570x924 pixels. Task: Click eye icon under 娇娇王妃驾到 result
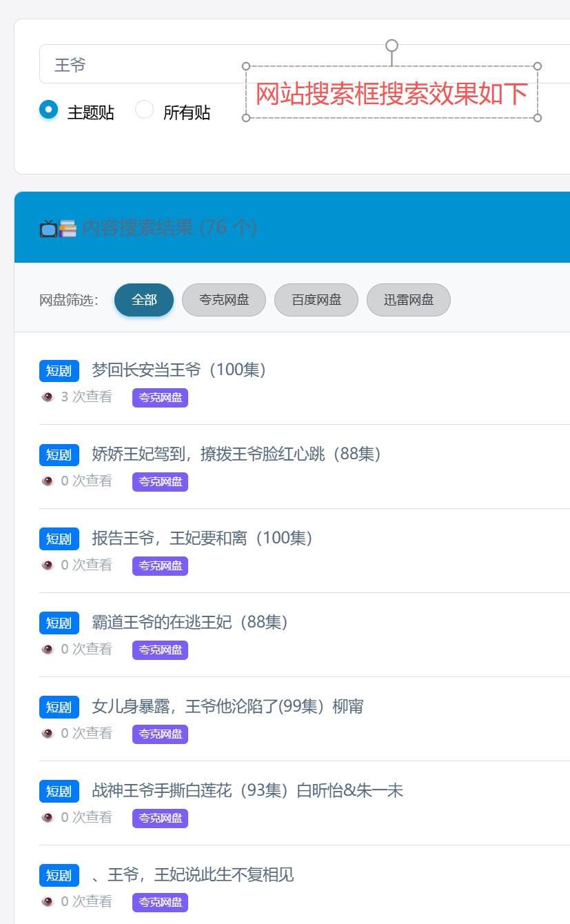pyautogui.click(x=48, y=481)
